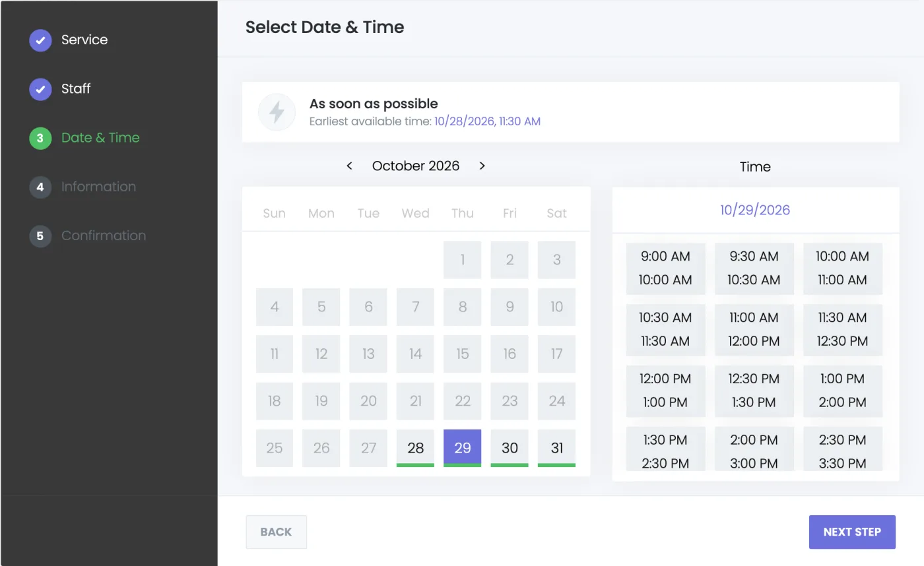Pick the 11:00 AM – 12:00 PM slot
This screenshot has height=566, width=924.
pyautogui.click(x=754, y=330)
